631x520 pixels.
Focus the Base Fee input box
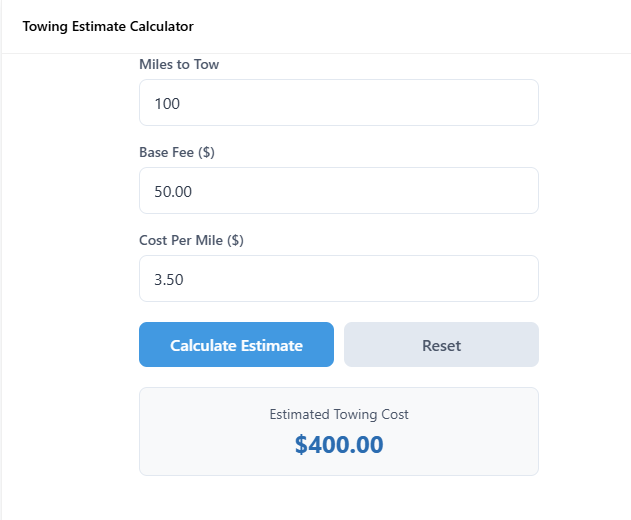point(338,190)
